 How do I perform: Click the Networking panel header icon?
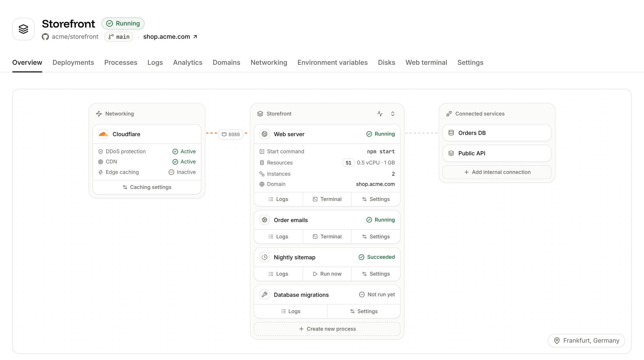pos(99,114)
